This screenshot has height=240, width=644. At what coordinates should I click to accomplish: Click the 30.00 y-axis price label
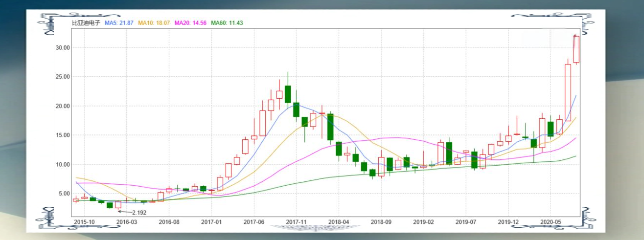coord(63,48)
